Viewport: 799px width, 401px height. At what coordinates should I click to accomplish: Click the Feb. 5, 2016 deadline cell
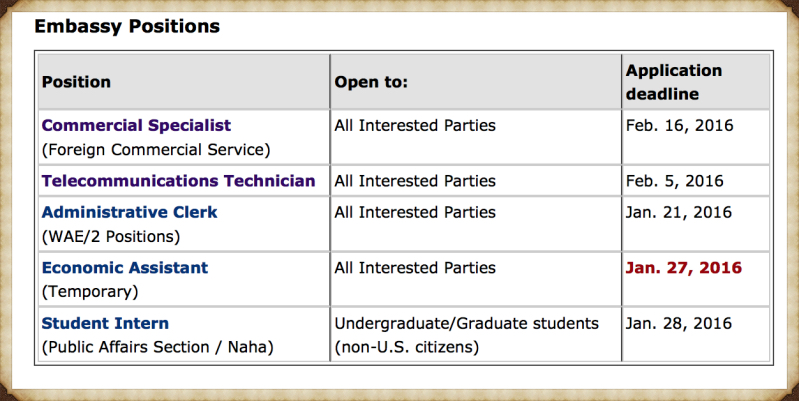tap(674, 181)
